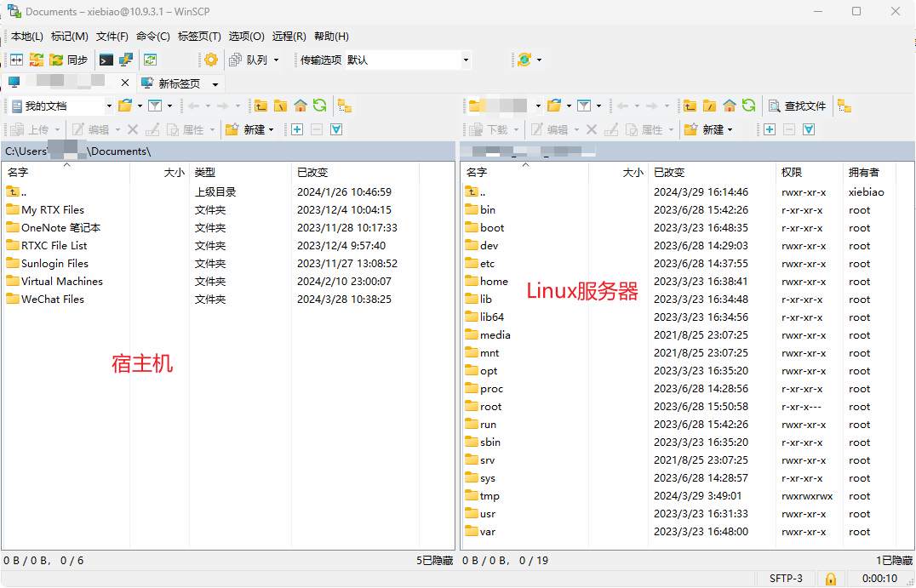
Task: Go to local home directory icon
Action: pyautogui.click(x=301, y=106)
